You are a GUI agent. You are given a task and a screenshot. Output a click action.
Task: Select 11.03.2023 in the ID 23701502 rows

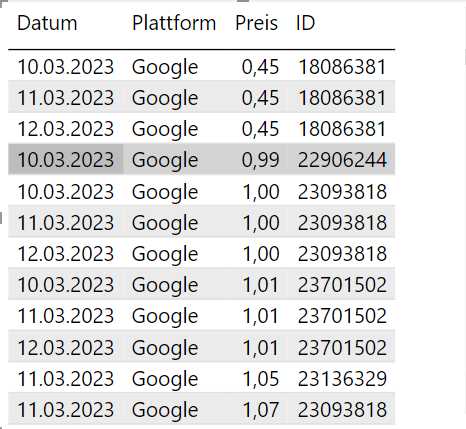click(x=65, y=316)
